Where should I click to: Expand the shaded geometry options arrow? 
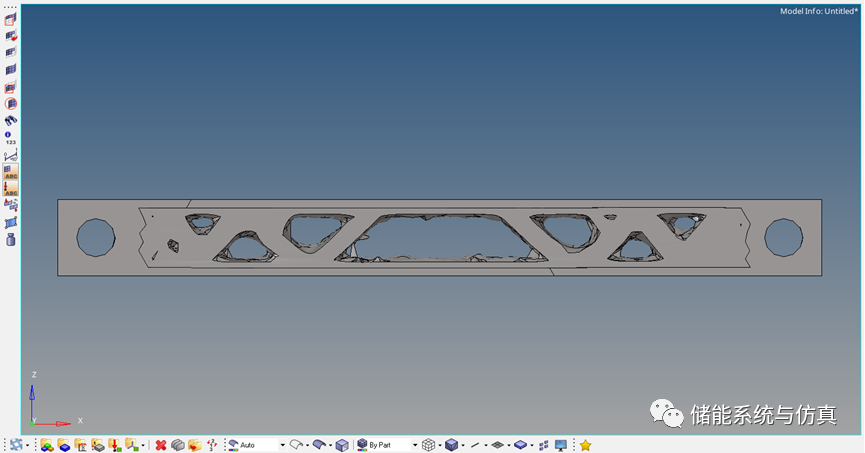point(330,445)
